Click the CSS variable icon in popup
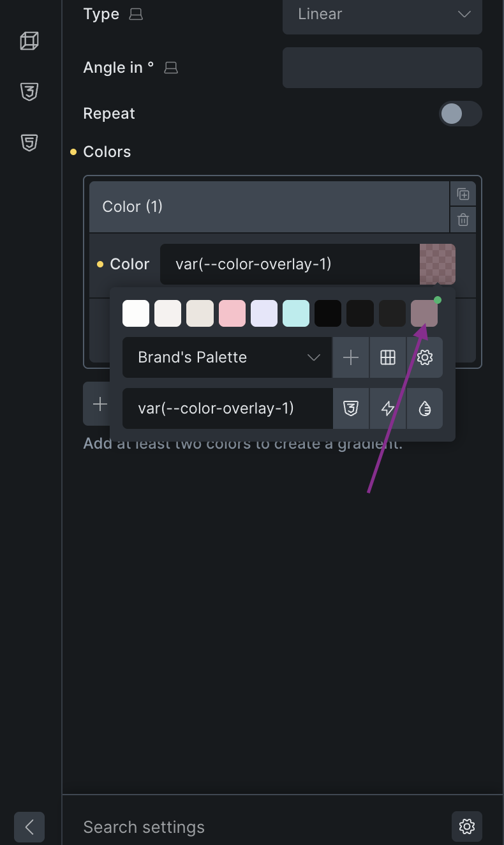Image resolution: width=504 pixels, height=845 pixels. coord(351,408)
